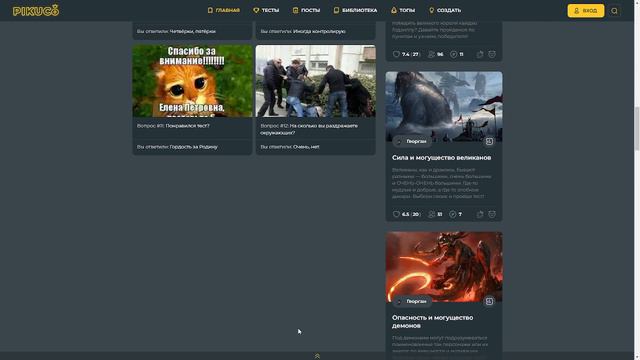The width and height of the screenshot is (640, 360).
Task: Click the double chevron scroll-to-top bar
Action: [x=317, y=356]
